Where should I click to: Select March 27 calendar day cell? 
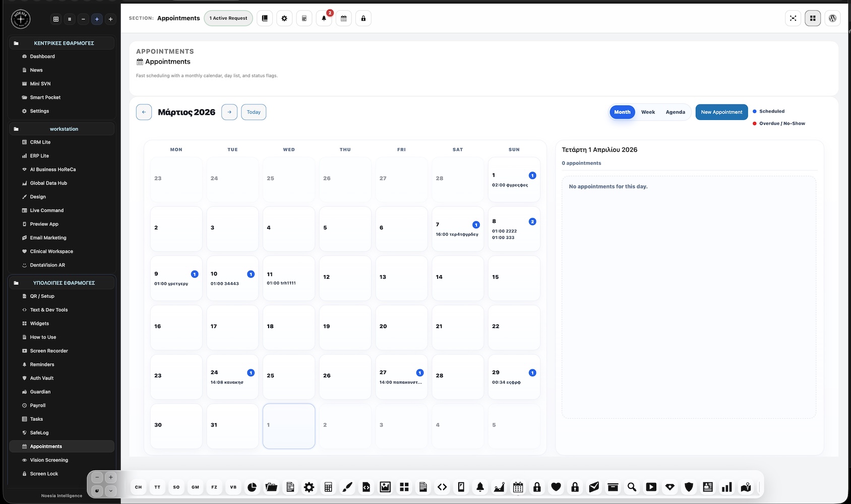click(x=401, y=377)
